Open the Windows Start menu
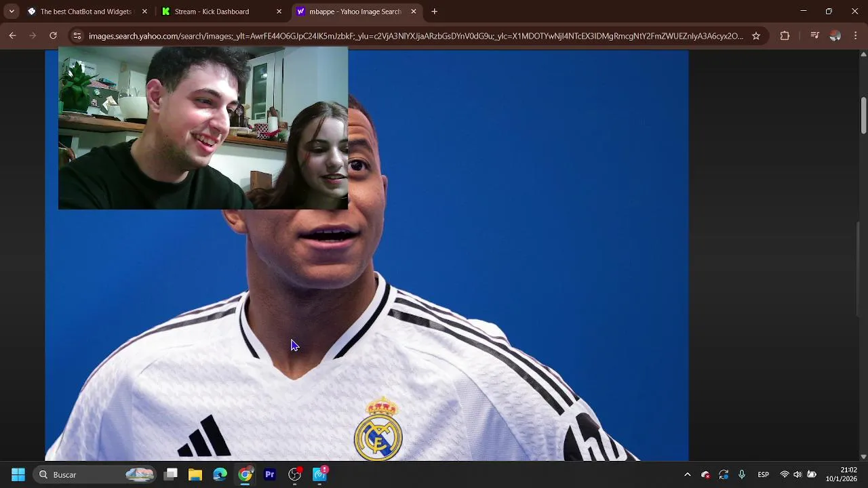 (x=18, y=474)
